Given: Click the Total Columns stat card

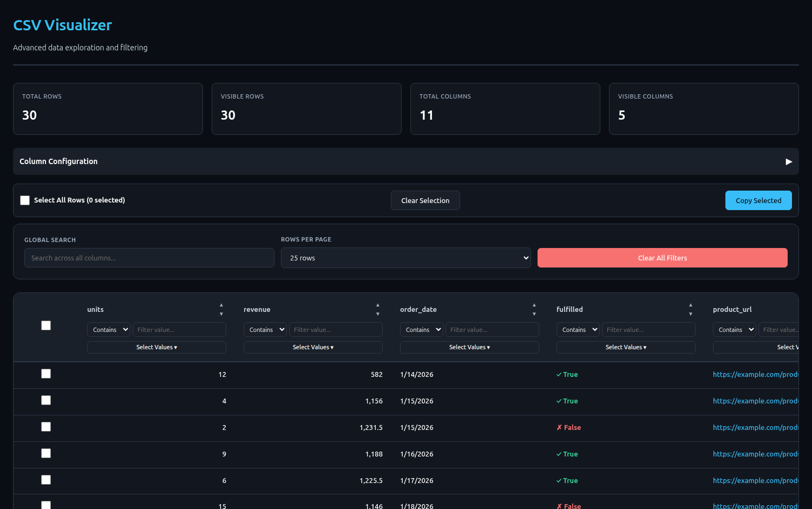Looking at the screenshot, I should 505,109.
